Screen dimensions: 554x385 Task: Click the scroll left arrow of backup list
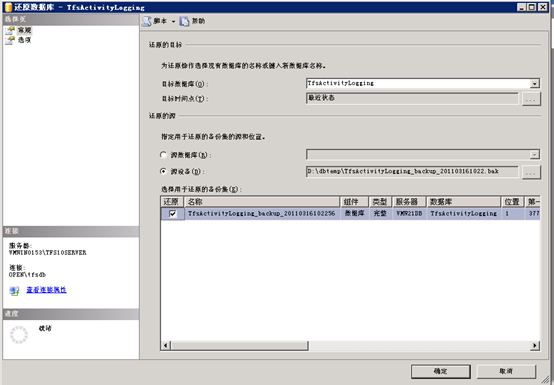(165, 345)
